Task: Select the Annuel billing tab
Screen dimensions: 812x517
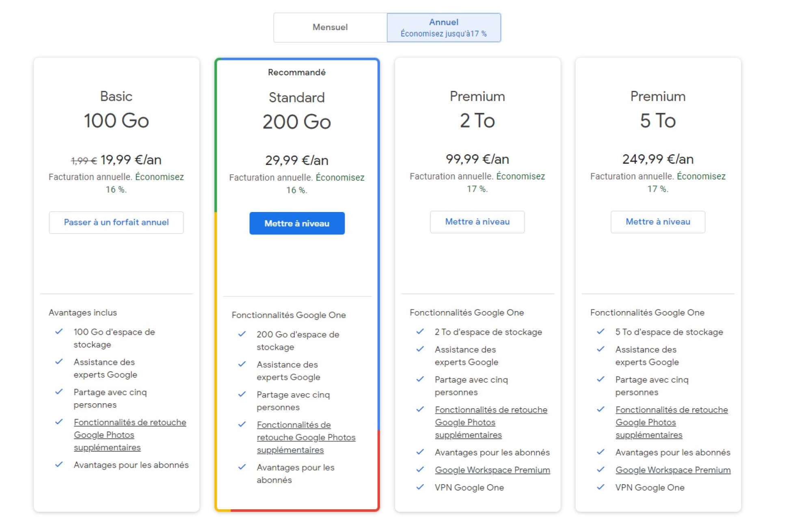Action: tap(443, 27)
